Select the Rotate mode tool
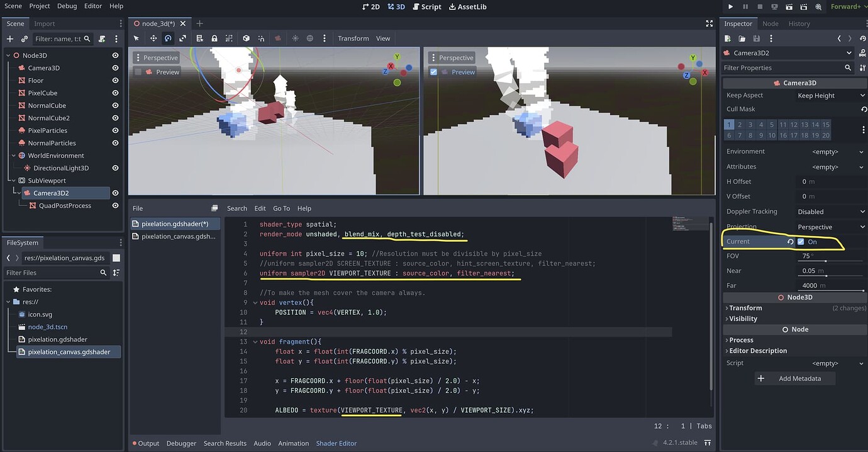The image size is (868, 452). (168, 38)
